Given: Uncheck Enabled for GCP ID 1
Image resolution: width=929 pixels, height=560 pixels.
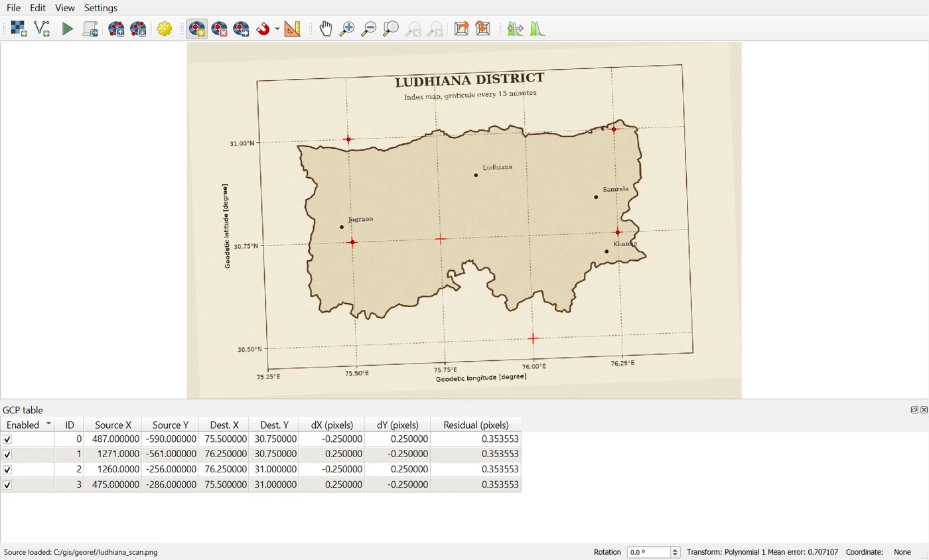Looking at the screenshot, I should [x=7, y=455].
